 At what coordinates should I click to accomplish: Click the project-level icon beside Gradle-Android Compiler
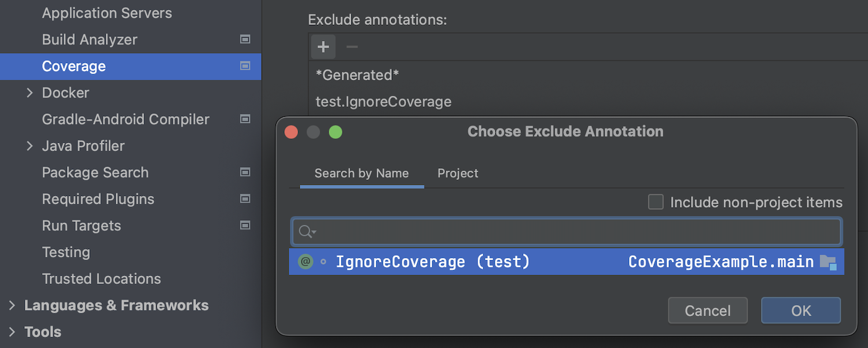[245, 119]
